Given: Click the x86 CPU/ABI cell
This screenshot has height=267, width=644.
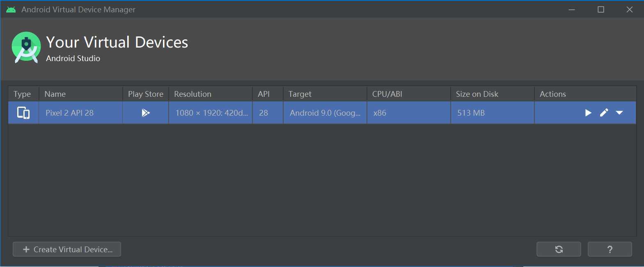Looking at the screenshot, I should [409, 113].
